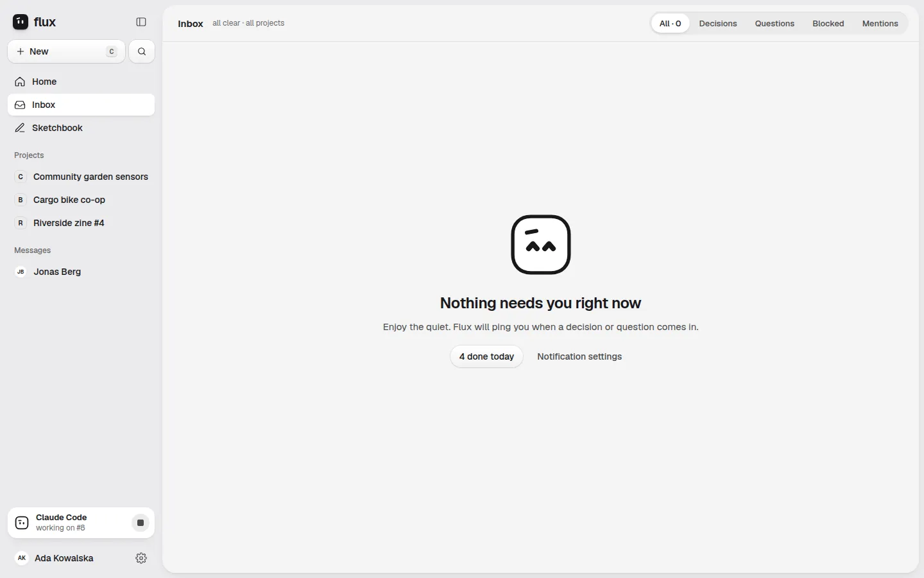Open Notification settings link
The width and height of the screenshot is (924, 578).
(579, 356)
